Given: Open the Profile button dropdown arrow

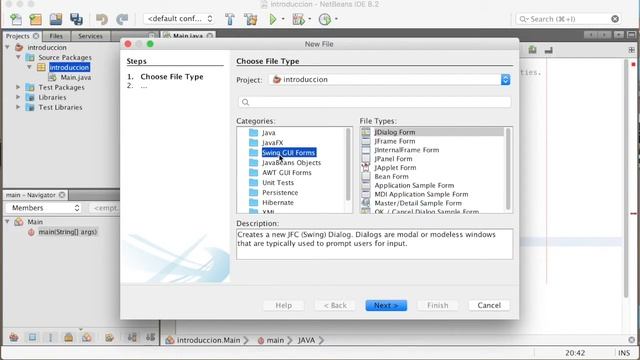Looking at the screenshot, I should [x=336, y=19].
